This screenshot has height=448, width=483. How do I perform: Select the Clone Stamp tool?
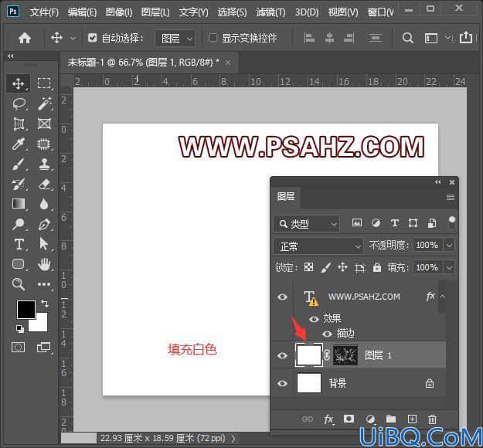pos(44,164)
